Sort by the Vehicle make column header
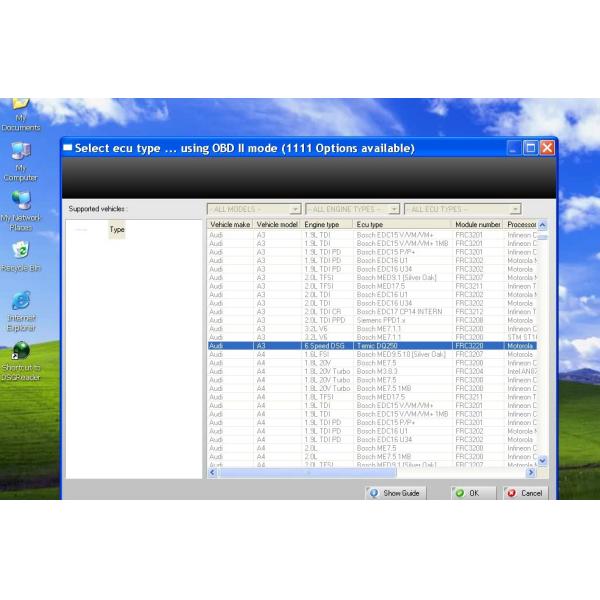This screenshot has height=600, width=600. pos(230,225)
